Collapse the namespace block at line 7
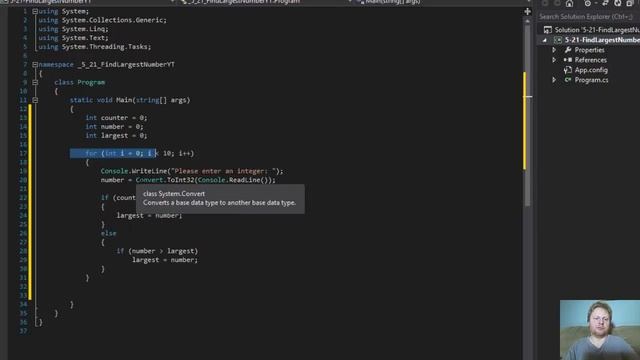Screen dimensions: 640x360 (35, 64)
